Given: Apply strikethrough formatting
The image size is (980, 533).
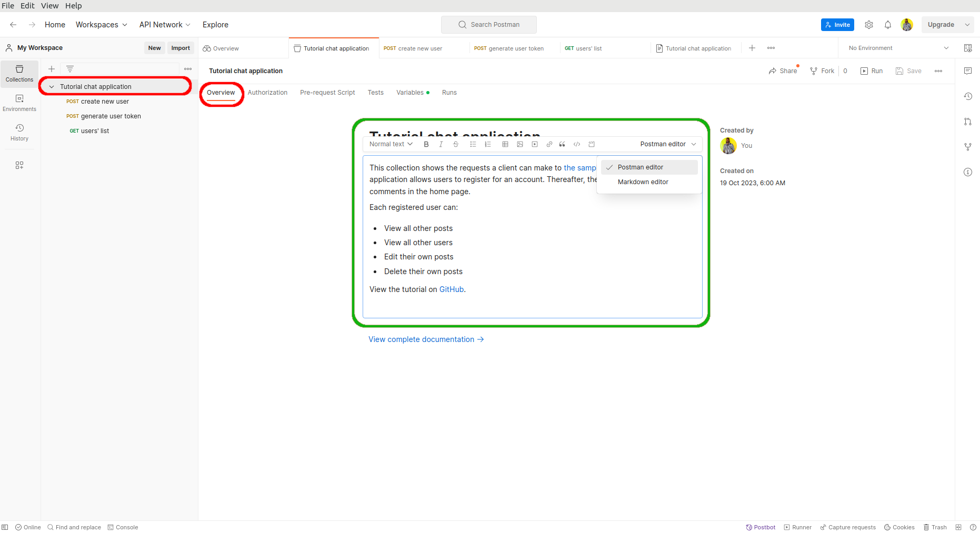Looking at the screenshot, I should 456,144.
